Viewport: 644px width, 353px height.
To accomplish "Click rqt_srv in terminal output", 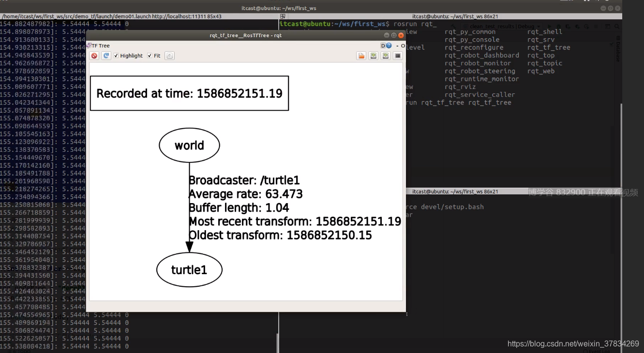I will pos(541,40).
